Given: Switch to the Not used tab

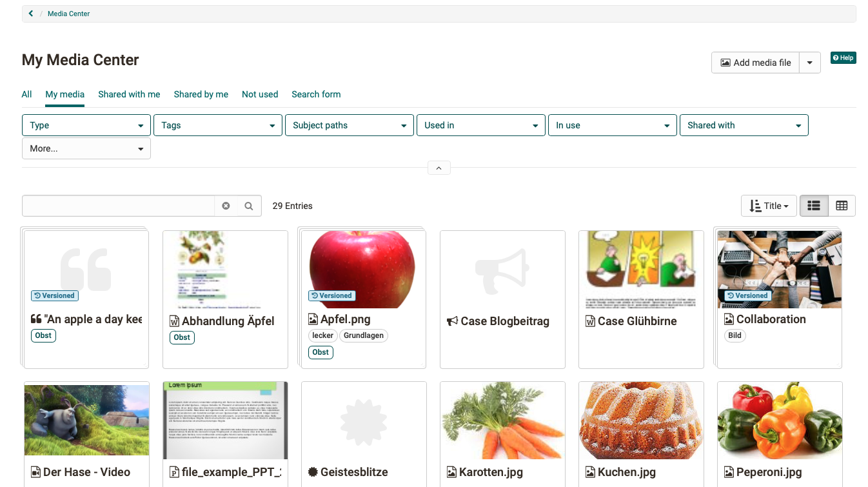Looking at the screenshot, I should pyautogui.click(x=260, y=94).
